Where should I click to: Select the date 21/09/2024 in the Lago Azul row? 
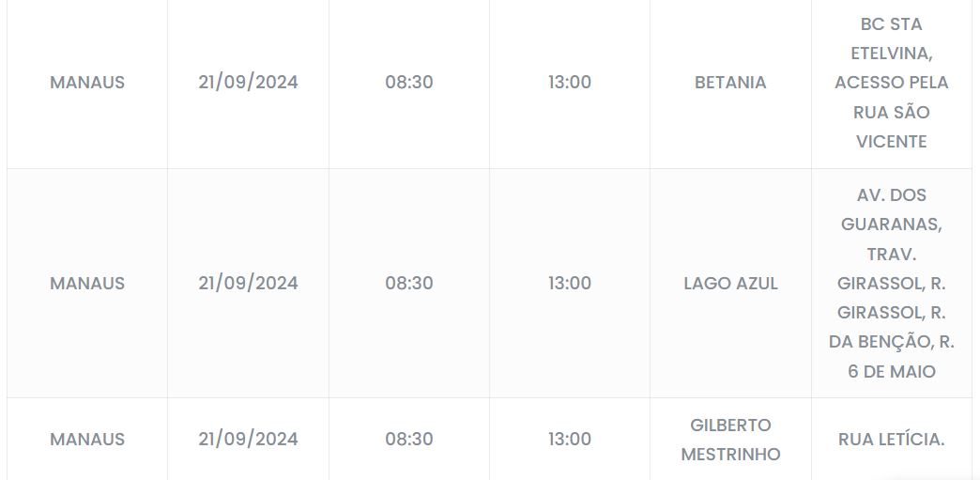(248, 284)
